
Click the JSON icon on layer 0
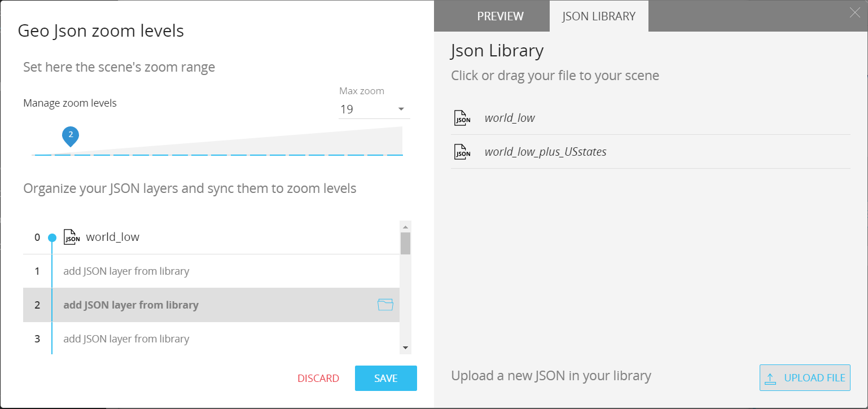point(72,237)
